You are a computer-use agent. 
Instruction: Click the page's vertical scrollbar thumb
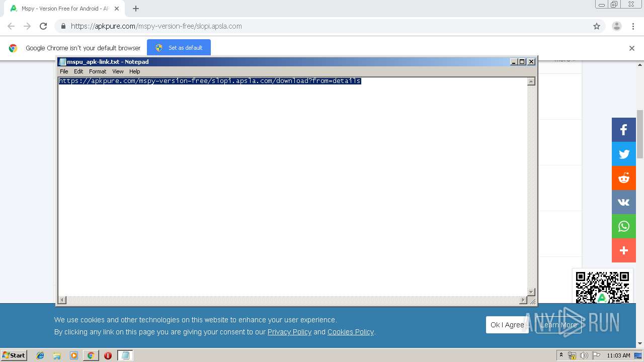point(640,134)
